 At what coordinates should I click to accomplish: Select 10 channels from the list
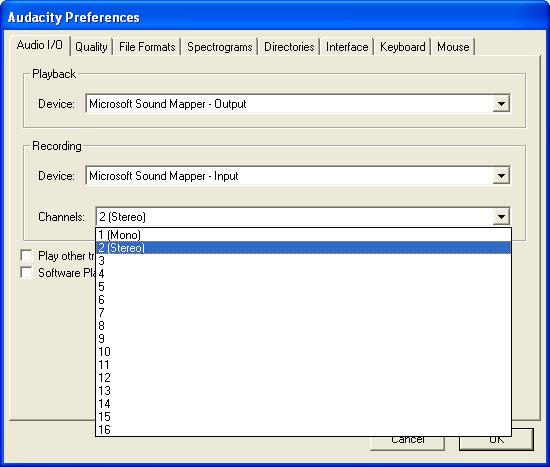click(x=303, y=352)
